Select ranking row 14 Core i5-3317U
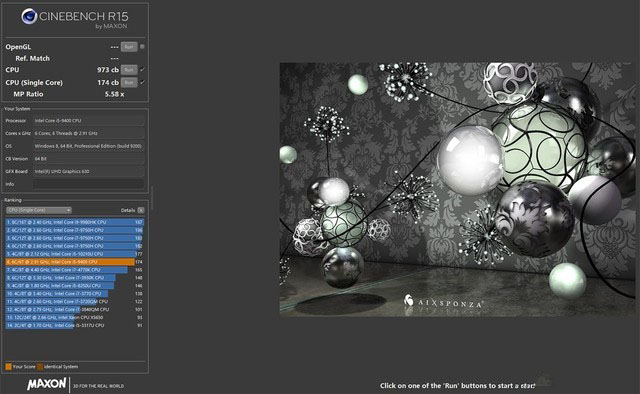 (x=75, y=325)
